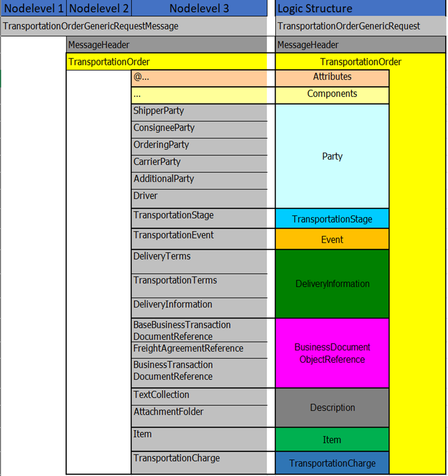This screenshot has width=448, height=476.
Task: Click the CarrierParty row
Action: tap(199, 162)
